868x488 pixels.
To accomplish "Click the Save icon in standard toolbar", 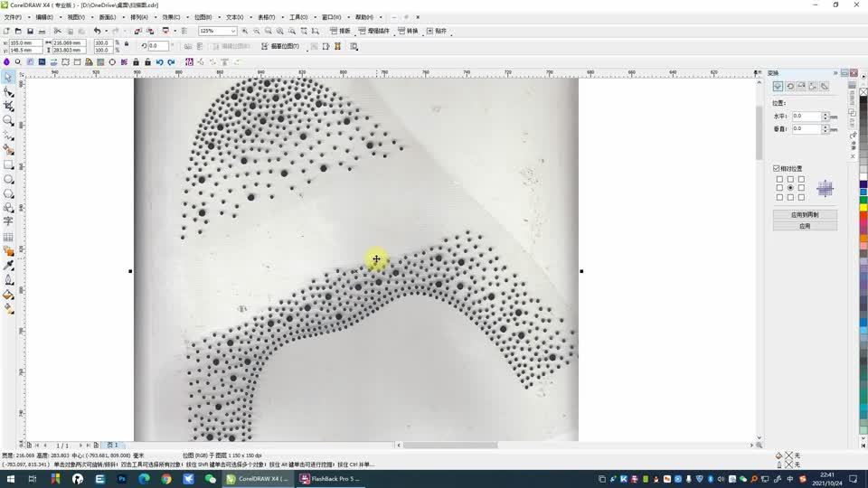I will pyautogui.click(x=31, y=31).
